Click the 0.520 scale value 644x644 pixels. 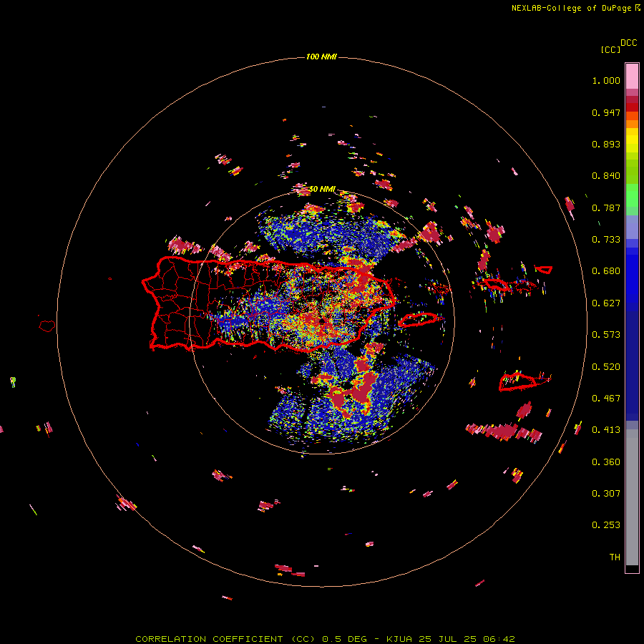coord(606,367)
